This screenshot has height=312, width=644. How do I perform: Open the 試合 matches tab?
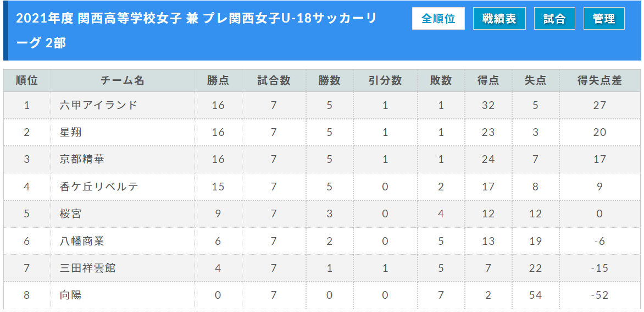[x=554, y=19]
